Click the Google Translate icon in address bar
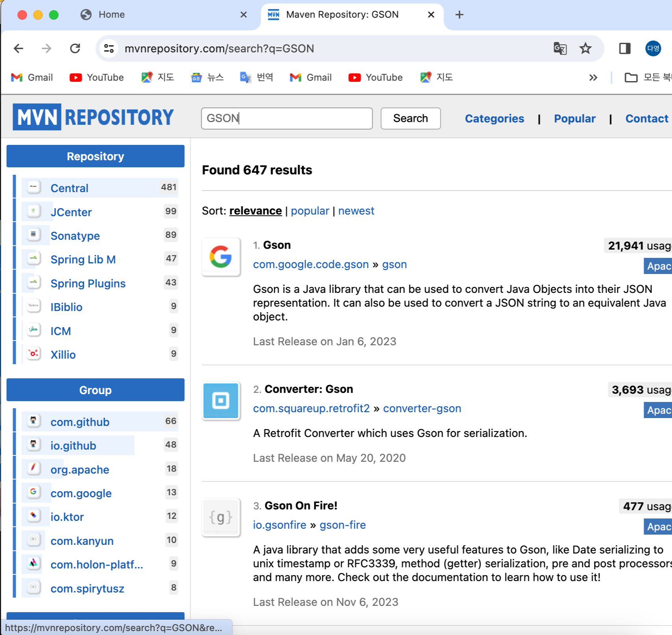Screen dimensions: 672x635 pos(560,48)
